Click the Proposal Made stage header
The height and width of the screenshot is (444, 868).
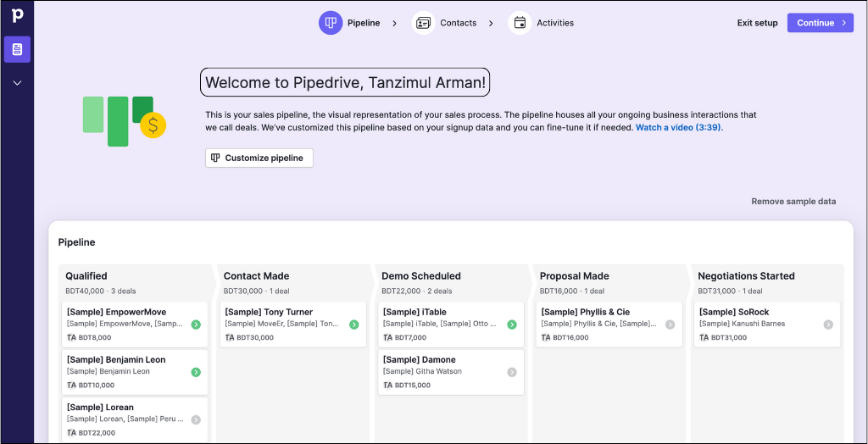point(574,276)
